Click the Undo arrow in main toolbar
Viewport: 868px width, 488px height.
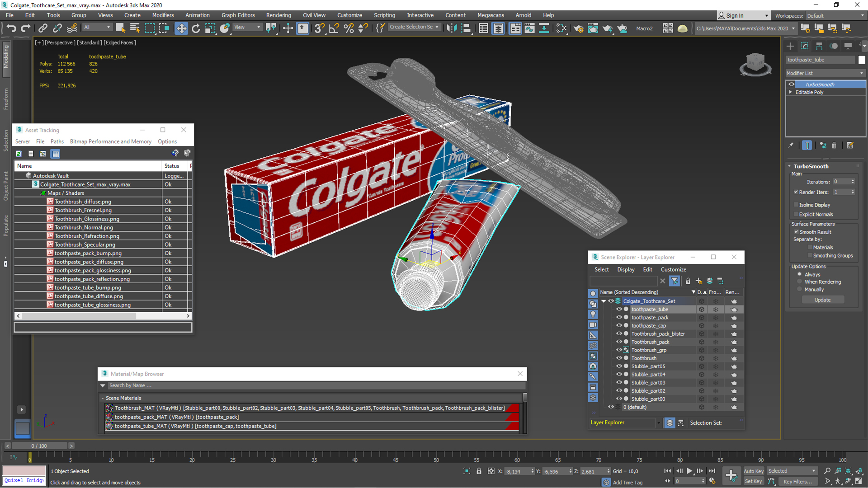point(11,28)
